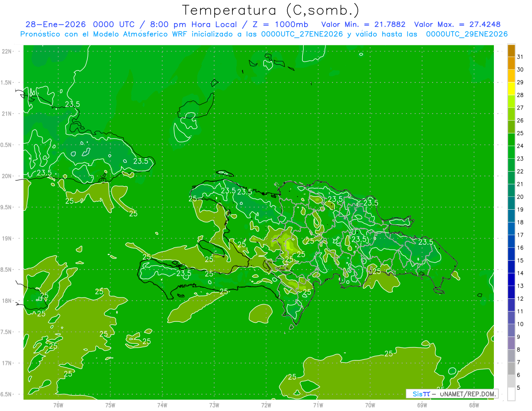Click legend value 27
532x411 pixels.
(x=520, y=108)
